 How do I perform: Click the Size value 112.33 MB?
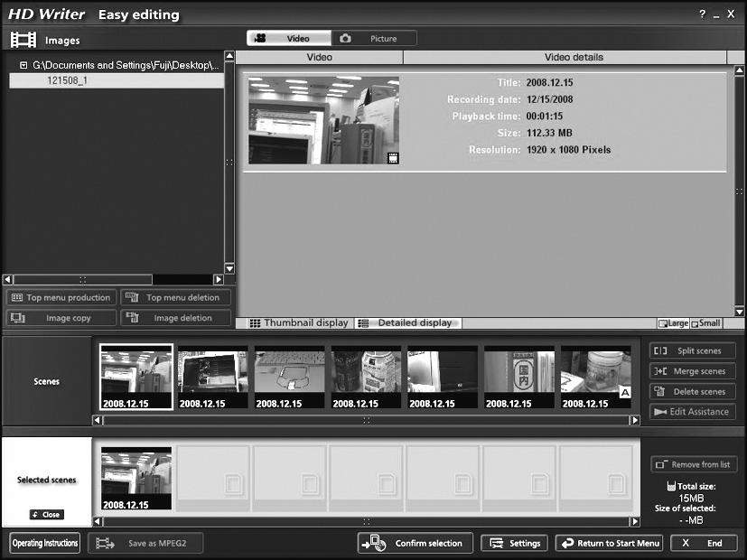point(549,133)
